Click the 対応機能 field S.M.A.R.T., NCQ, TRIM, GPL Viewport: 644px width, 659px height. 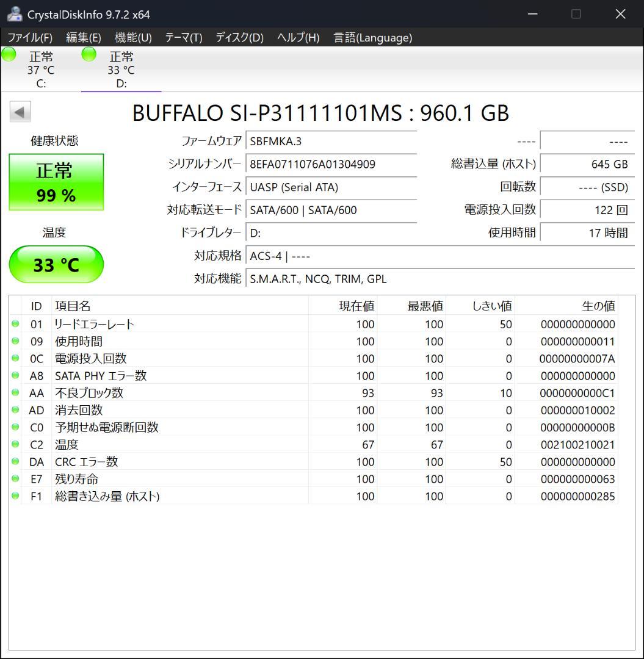440,279
